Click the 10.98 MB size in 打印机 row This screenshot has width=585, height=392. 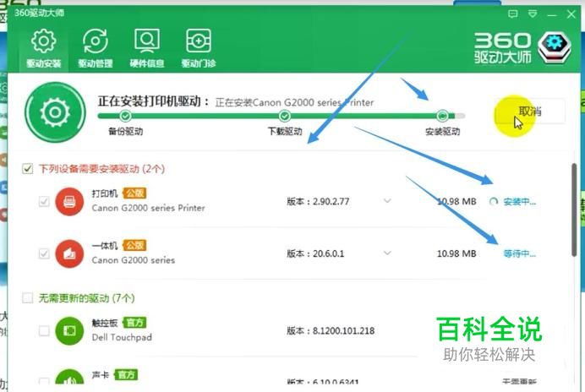tap(457, 202)
